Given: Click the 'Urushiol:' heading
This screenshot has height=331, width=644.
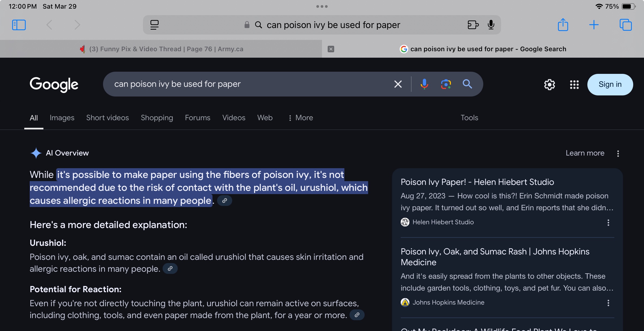Looking at the screenshot, I should [48, 243].
